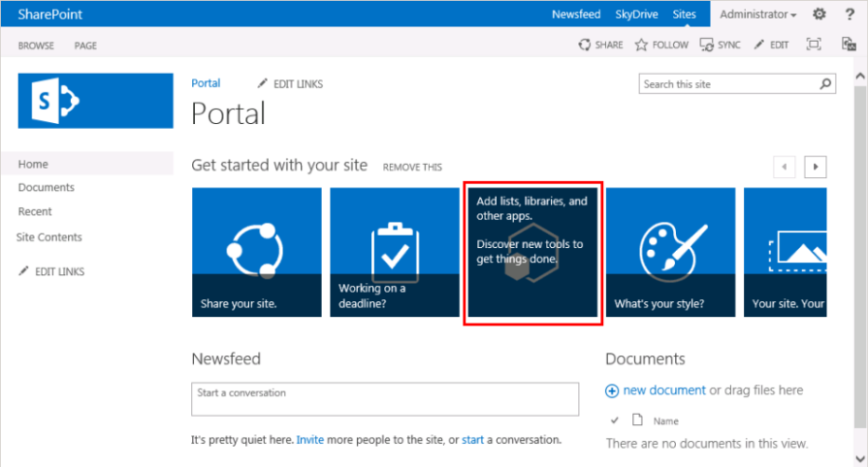Open the Add lists, libraries, apps tile

pyautogui.click(x=532, y=252)
